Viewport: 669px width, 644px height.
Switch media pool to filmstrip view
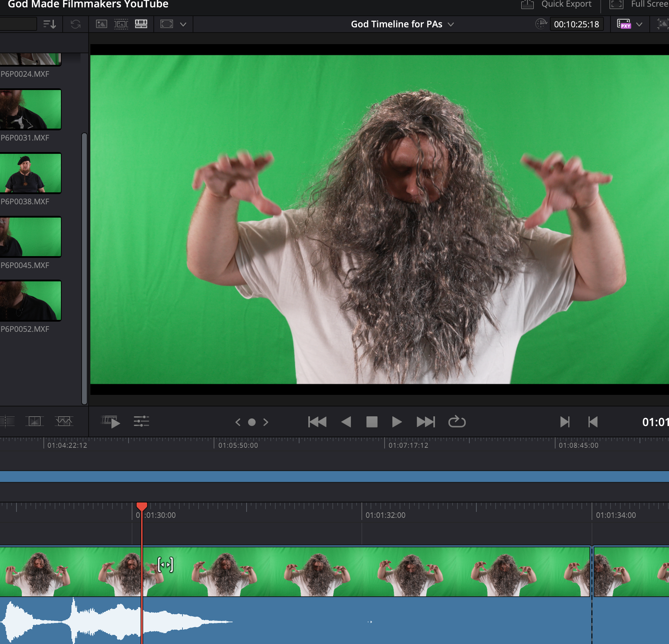pyautogui.click(x=121, y=24)
